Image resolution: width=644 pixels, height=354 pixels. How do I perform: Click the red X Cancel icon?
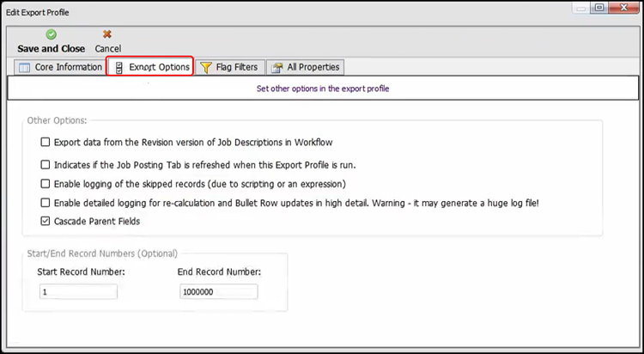point(107,34)
